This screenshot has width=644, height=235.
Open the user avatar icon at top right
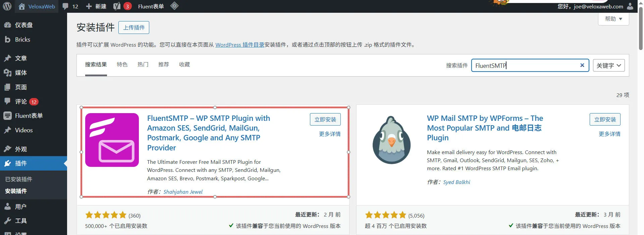[630, 6]
